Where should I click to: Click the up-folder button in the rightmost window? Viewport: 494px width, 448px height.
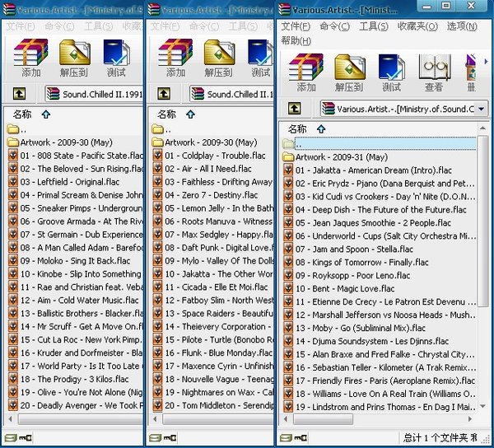pyautogui.click(x=295, y=109)
